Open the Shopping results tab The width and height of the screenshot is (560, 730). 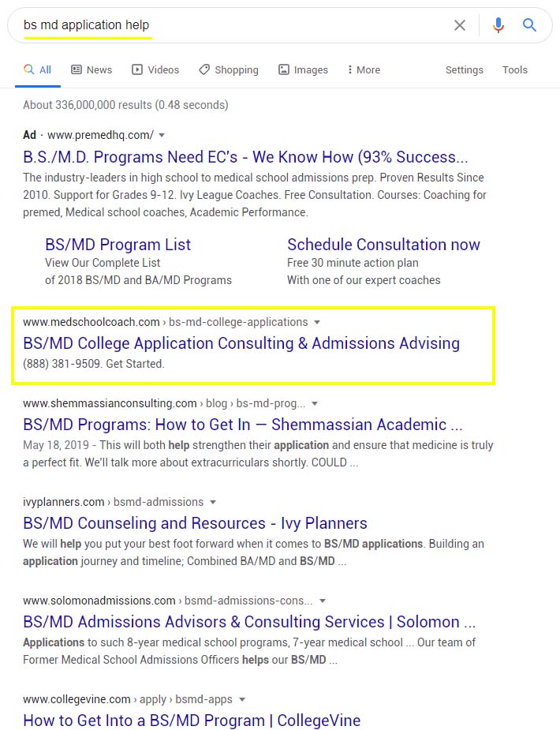pyautogui.click(x=229, y=69)
